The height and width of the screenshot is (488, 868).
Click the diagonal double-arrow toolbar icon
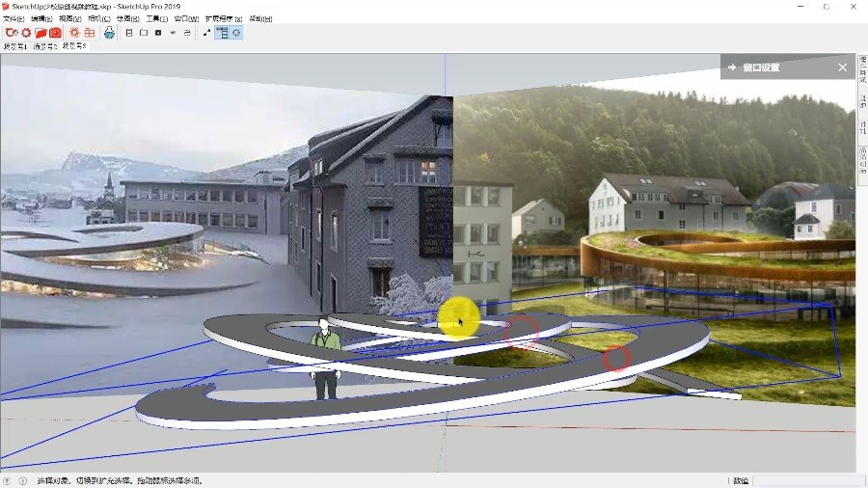coord(206,33)
